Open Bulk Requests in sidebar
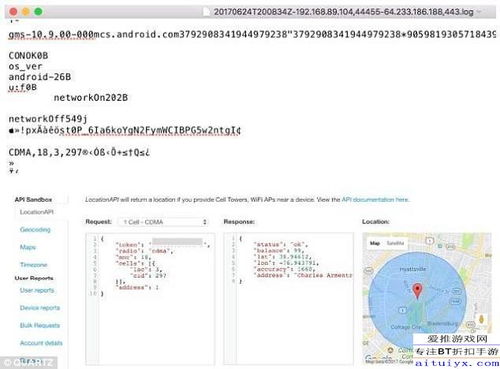The height and width of the screenshot is (369, 500). click(x=40, y=325)
